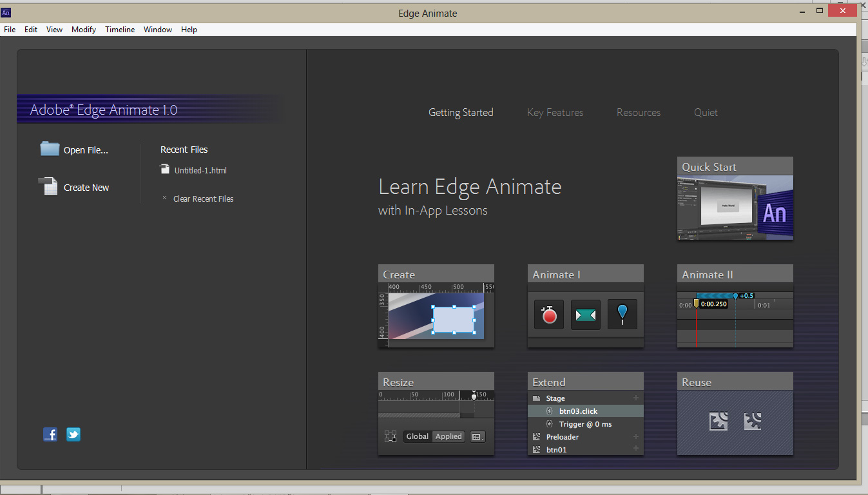The width and height of the screenshot is (868, 495).
Task: Click the plus button on the Preloader row
Action: point(636,437)
